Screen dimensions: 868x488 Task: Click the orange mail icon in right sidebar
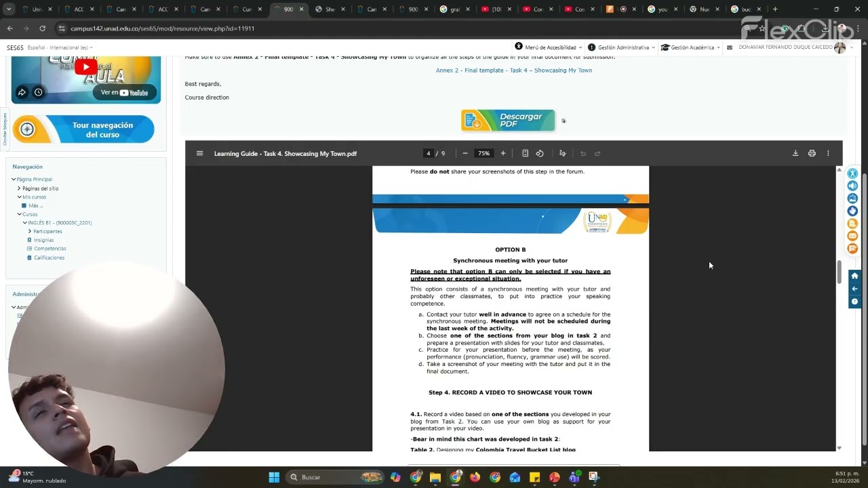(x=853, y=236)
